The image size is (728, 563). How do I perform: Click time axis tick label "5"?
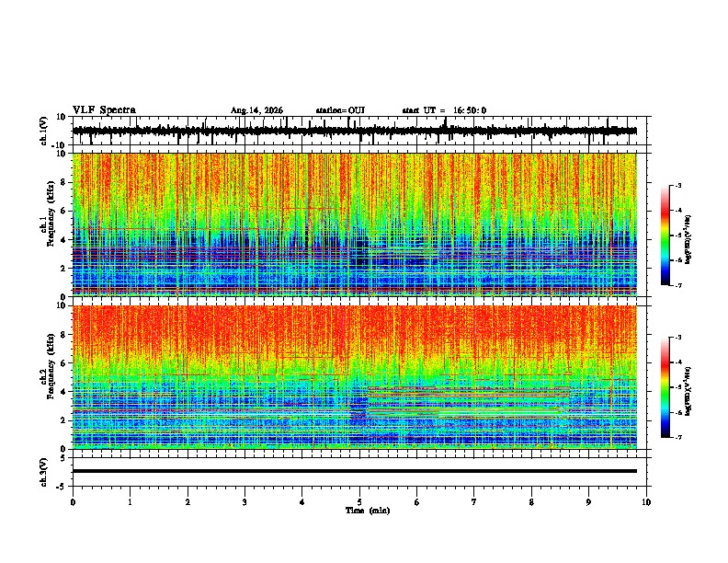[x=359, y=502]
